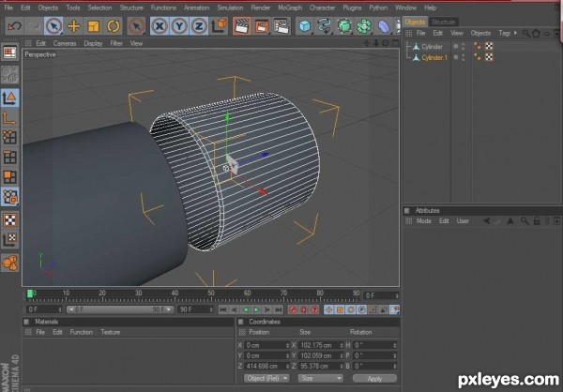This screenshot has height=392, width=563.
Task: Open viewport Cameras menu
Action: click(65, 43)
